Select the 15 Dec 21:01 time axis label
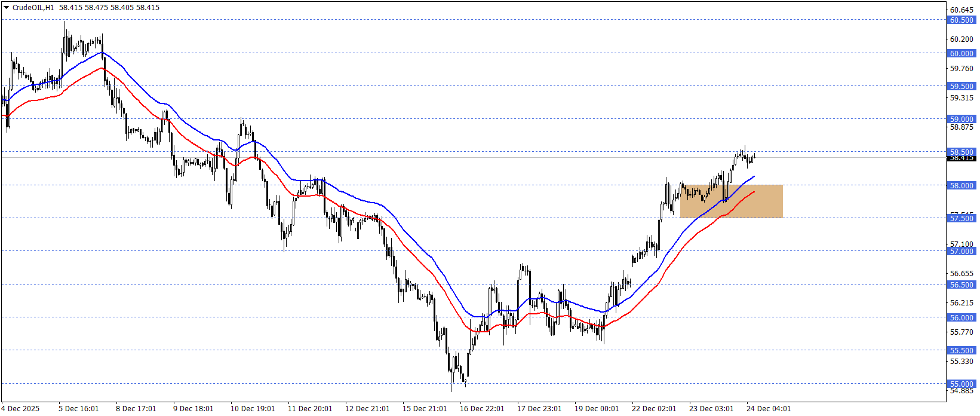 [425, 409]
